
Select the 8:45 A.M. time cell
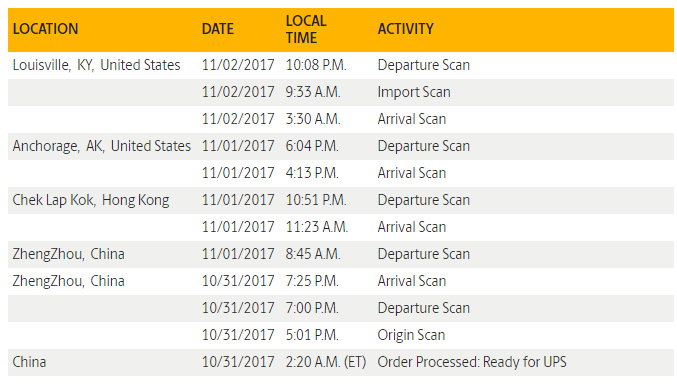pos(313,254)
